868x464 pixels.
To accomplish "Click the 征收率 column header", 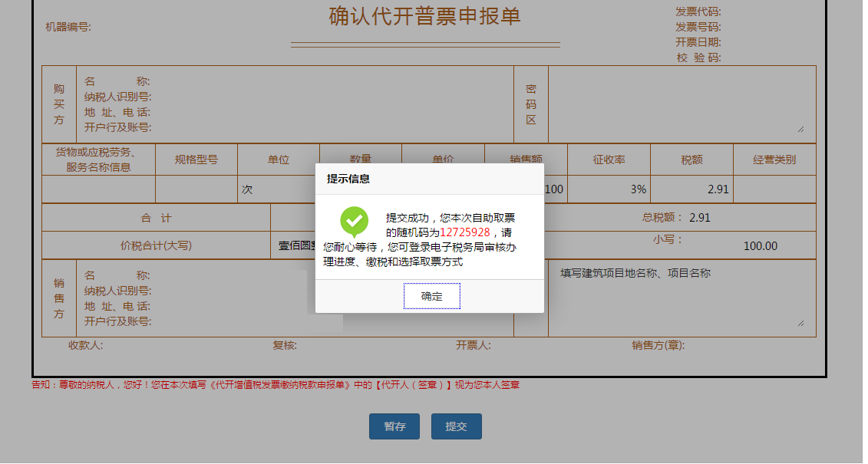I will click(609, 160).
